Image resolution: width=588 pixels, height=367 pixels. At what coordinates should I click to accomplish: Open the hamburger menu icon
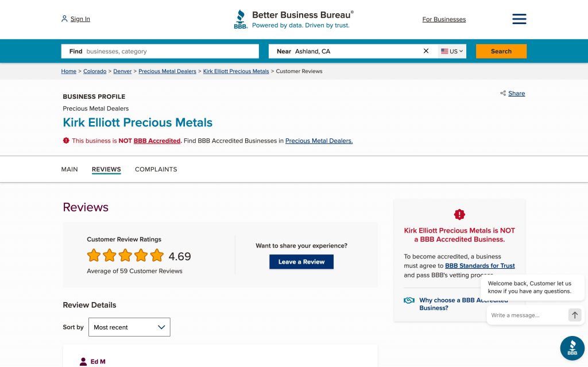(519, 19)
